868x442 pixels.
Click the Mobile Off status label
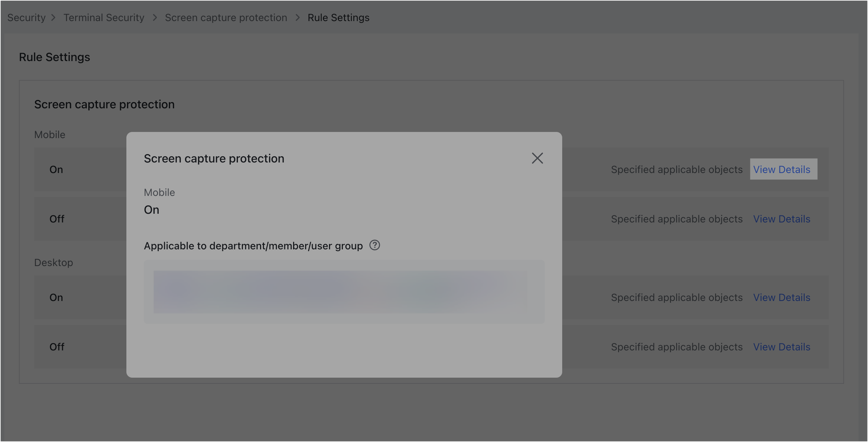(57, 219)
